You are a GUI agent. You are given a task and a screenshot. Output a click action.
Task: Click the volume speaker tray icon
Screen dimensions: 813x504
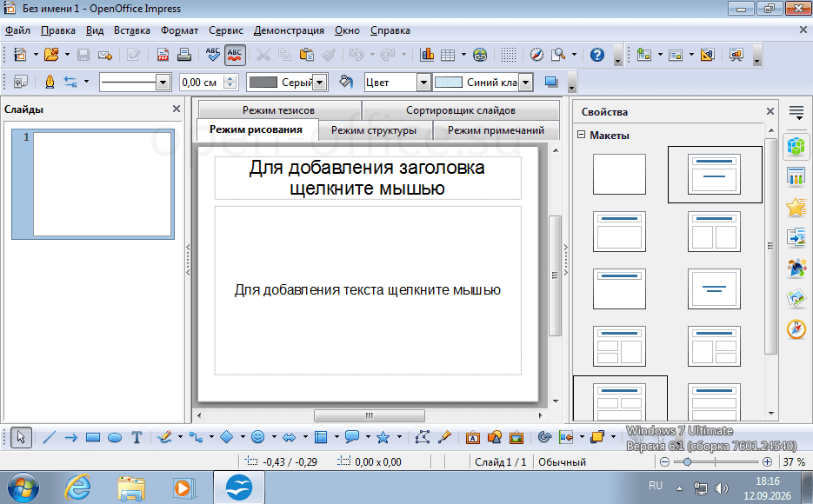[721, 488]
